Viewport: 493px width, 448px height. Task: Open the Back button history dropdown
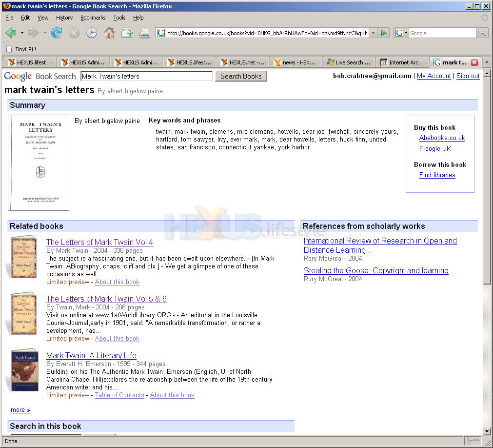tap(22, 33)
